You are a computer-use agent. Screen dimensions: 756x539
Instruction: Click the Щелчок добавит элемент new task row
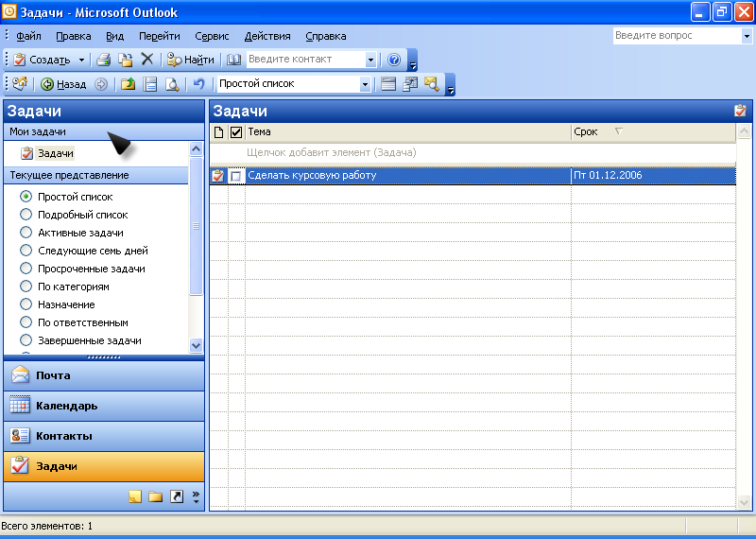pyautogui.click(x=472, y=153)
